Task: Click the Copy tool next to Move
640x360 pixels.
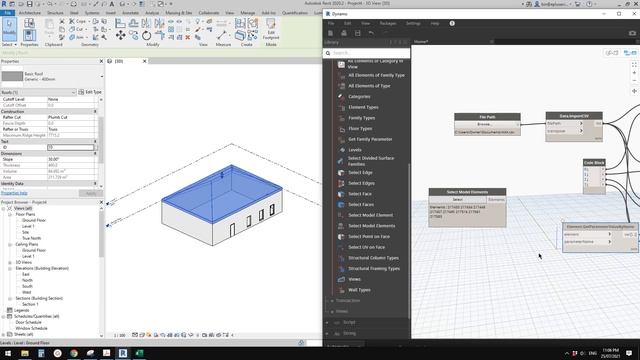Action: point(133,36)
